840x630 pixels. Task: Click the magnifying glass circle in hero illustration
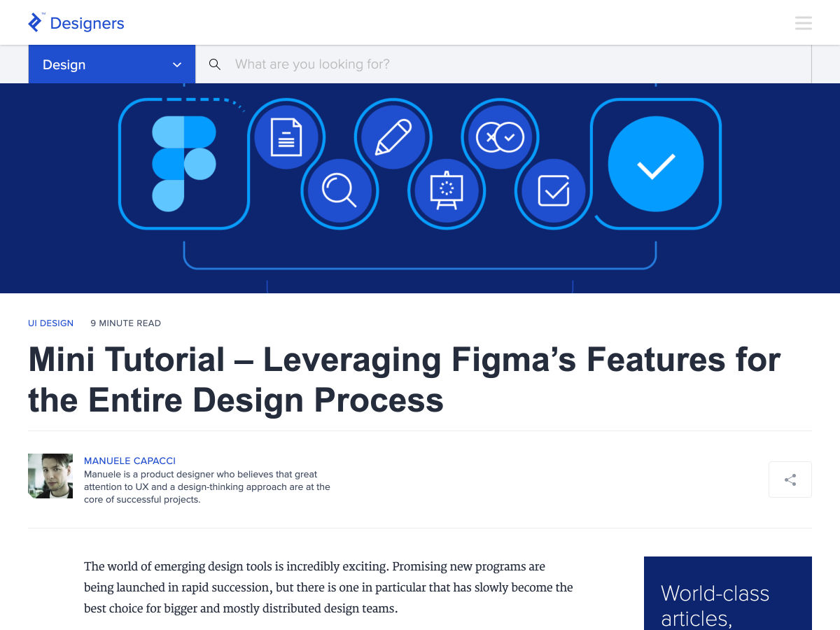pyautogui.click(x=339, y=190)
